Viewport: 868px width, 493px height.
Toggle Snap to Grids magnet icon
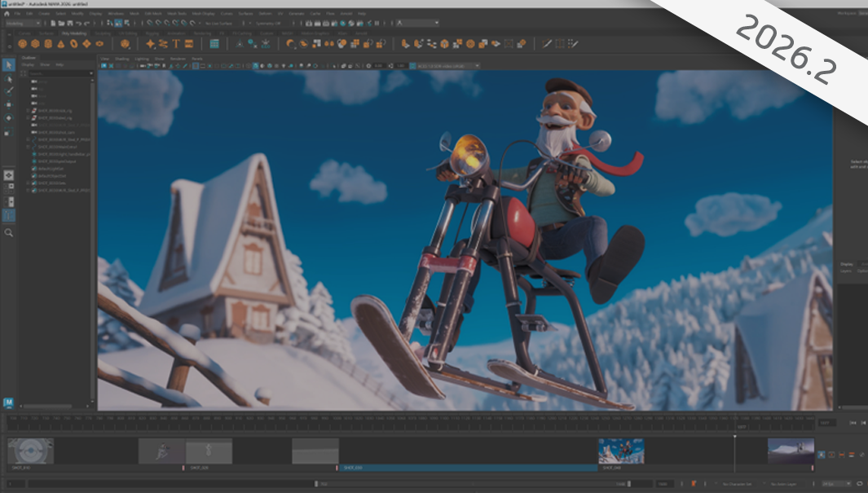click(x=149, y=24)
